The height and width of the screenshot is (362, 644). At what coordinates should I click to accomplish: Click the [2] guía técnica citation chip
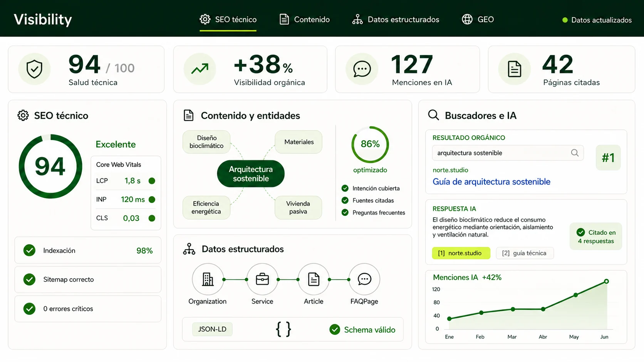click(x=525, y=253)
